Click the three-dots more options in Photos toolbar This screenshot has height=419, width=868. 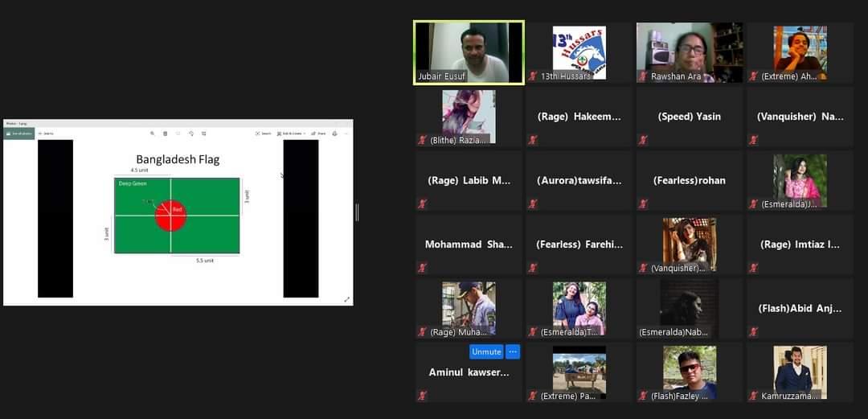pyautogui.click(x=346, y=134)
